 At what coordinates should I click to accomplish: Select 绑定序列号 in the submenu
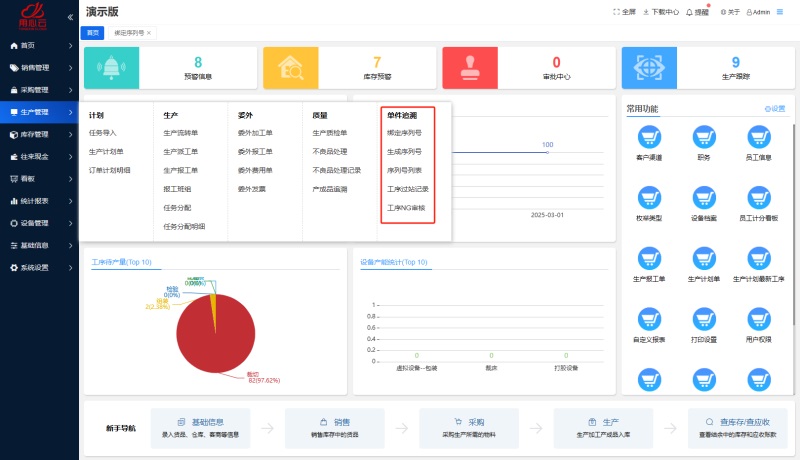click(403, 132)
